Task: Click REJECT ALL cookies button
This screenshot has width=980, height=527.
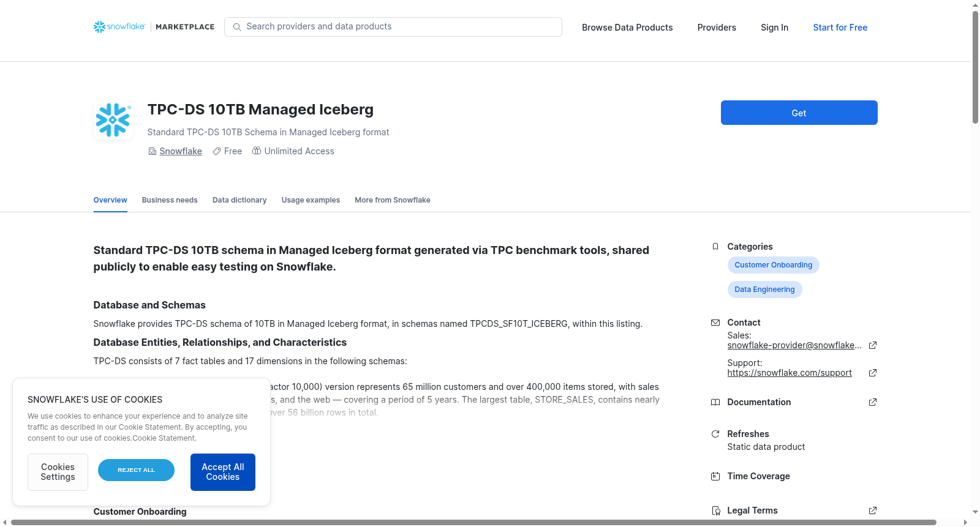Action: [x=136, y=470]
